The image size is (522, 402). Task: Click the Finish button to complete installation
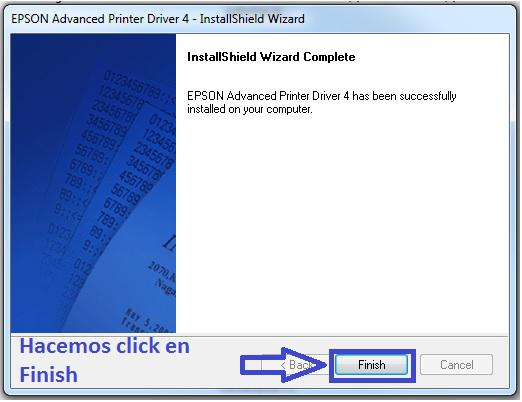pyautogui.click(x=371, y=365)
